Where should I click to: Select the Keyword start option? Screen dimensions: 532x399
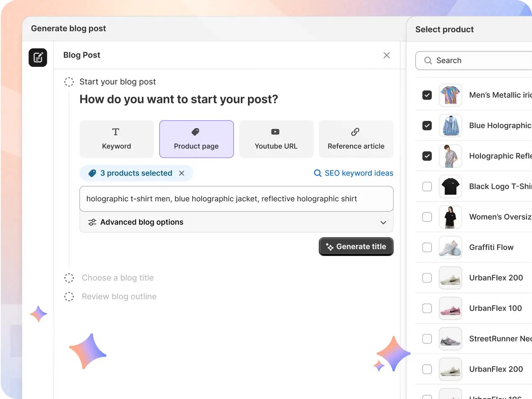(117, 139)
